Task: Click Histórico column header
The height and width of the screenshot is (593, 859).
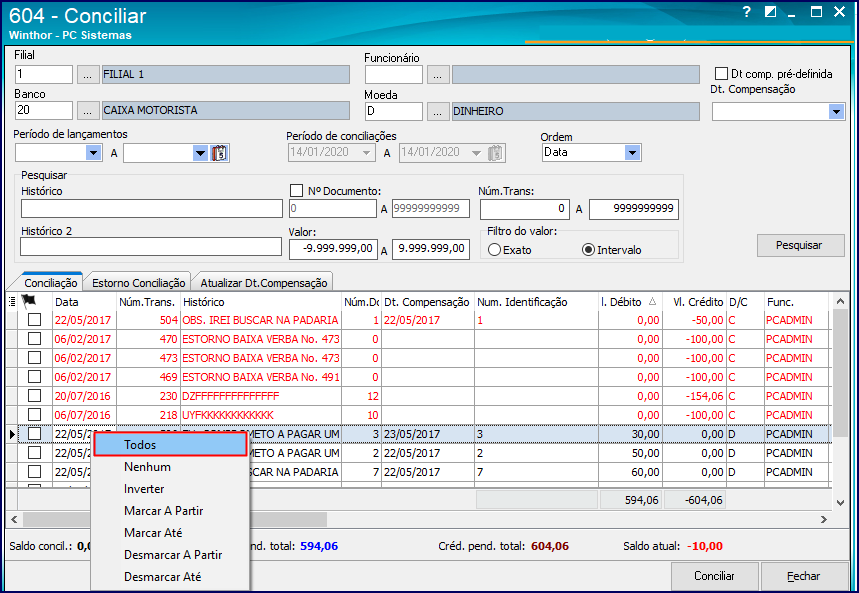Action: (x=261, y=301)
